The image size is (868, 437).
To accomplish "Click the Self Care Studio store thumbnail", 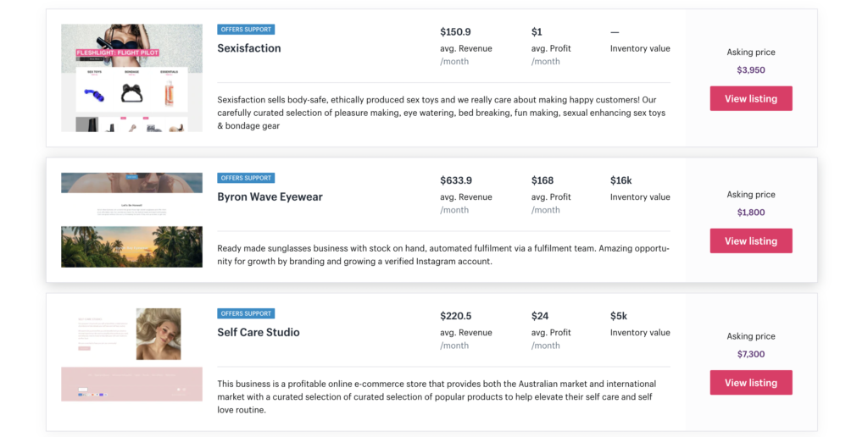I will tap(131, 355).
